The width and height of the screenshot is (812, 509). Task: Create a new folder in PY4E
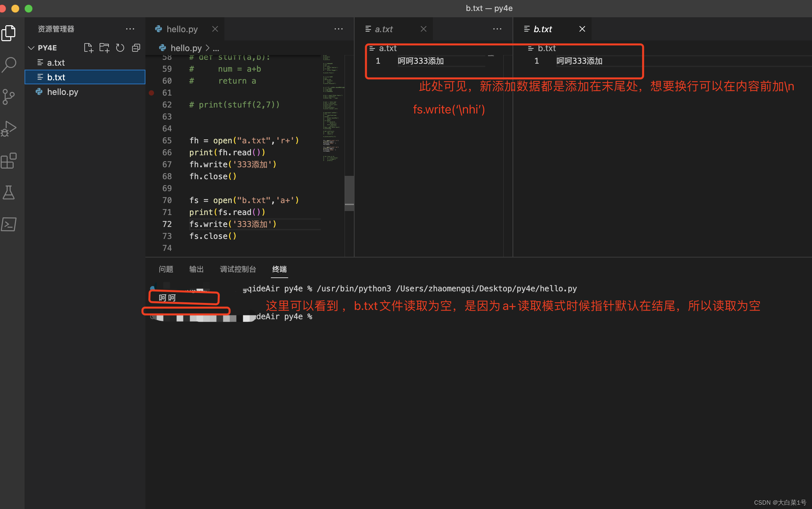[104, 48]
